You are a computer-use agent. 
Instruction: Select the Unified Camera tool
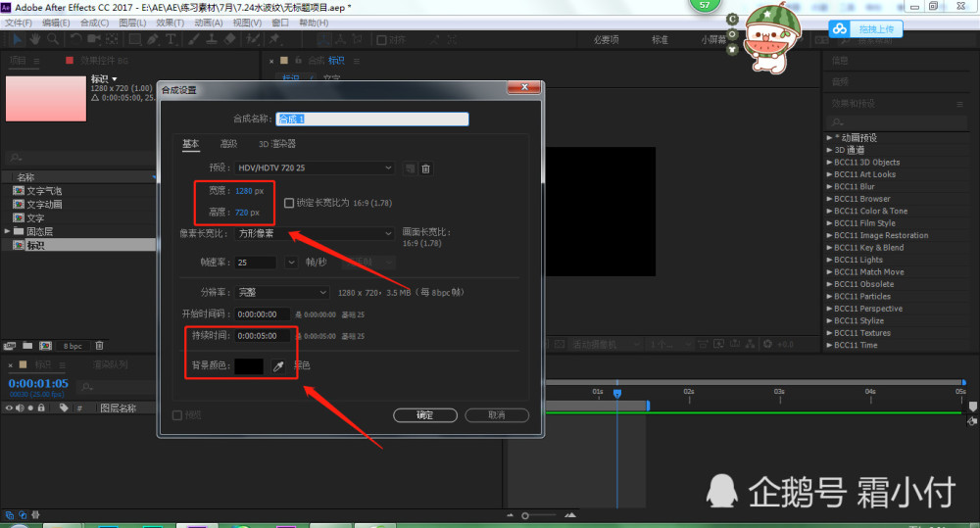tap(94, 39)
